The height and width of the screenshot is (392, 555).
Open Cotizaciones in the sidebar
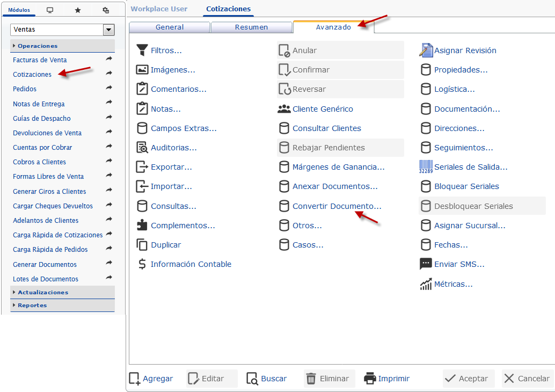point(32,74)
